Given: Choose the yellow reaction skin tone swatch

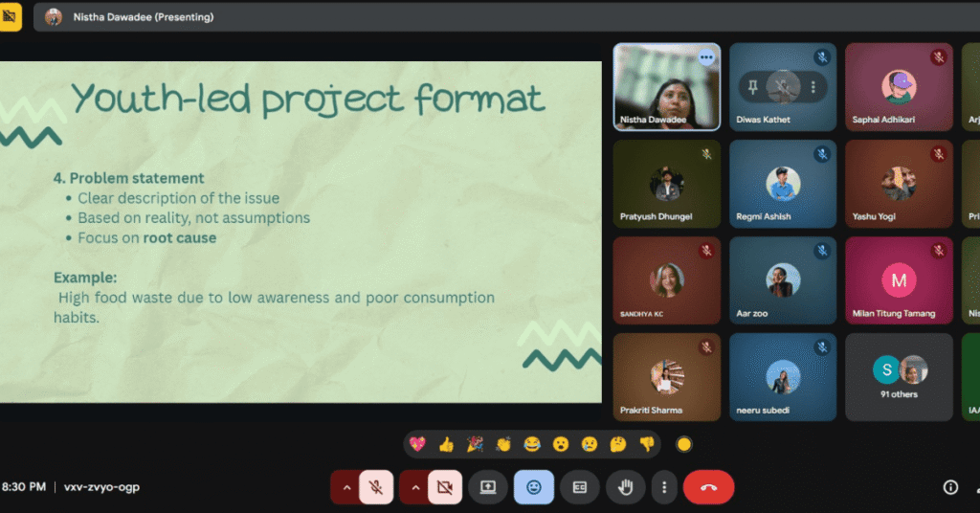Looking at the screenshot, I should (x=683, y=444).
